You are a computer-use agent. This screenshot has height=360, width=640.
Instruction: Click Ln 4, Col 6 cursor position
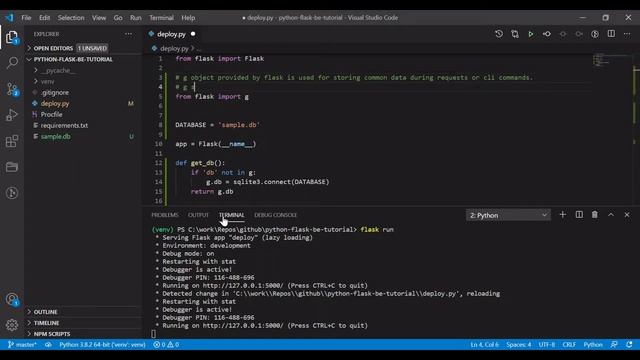pyautogui.click(x=484, y=344)
